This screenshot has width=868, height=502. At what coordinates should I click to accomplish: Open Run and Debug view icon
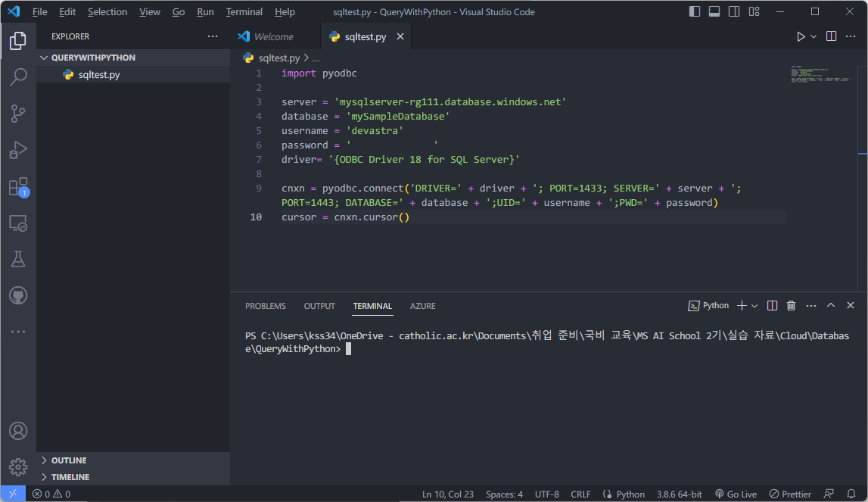pyautogui.click(x=18, y=150)
